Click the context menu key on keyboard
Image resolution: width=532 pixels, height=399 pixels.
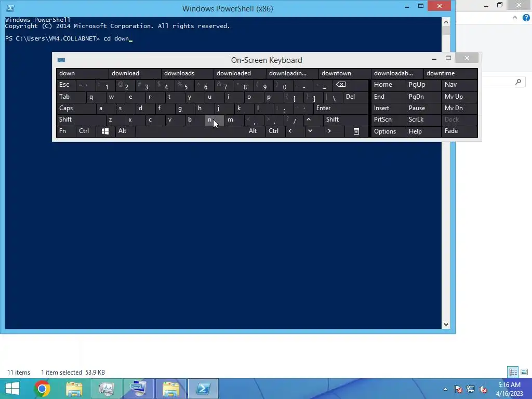pyautogui.click(x=356, y=131)
